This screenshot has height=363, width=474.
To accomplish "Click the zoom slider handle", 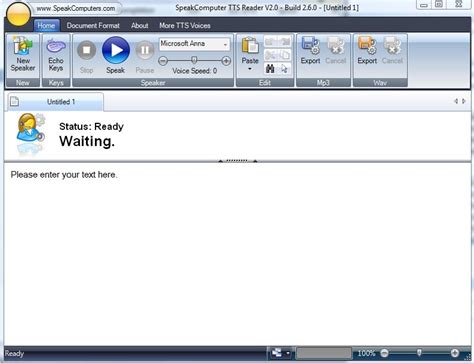I will point(419,352).
